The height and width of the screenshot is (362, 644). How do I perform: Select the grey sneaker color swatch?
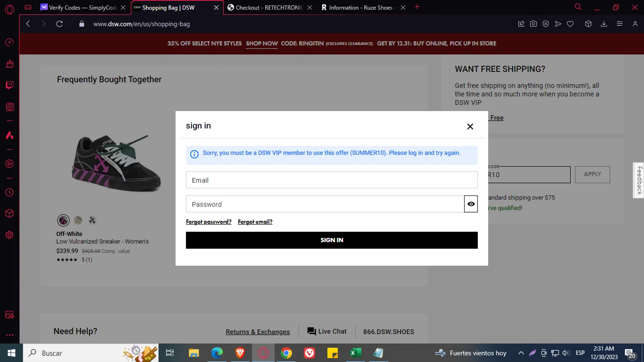[78, 220]
